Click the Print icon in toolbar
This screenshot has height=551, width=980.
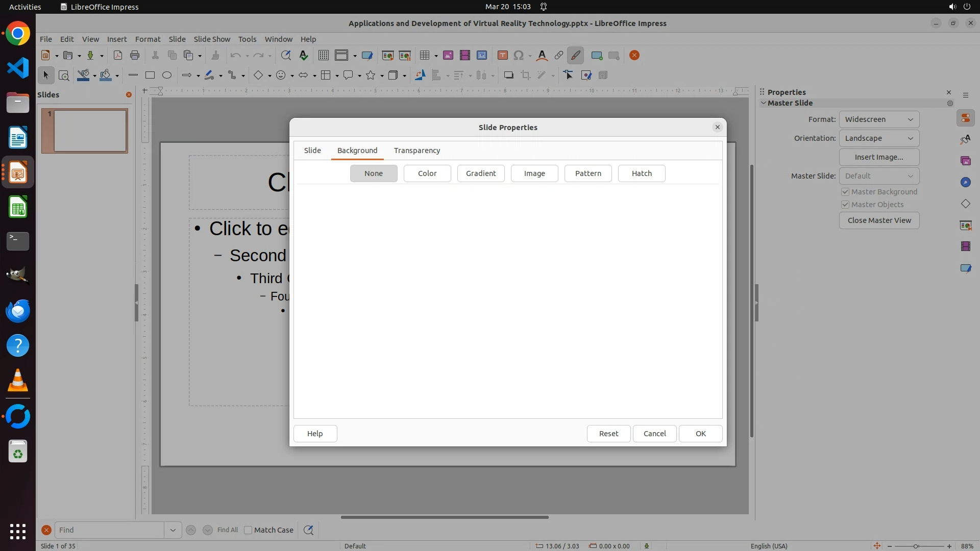pos(135,56)
